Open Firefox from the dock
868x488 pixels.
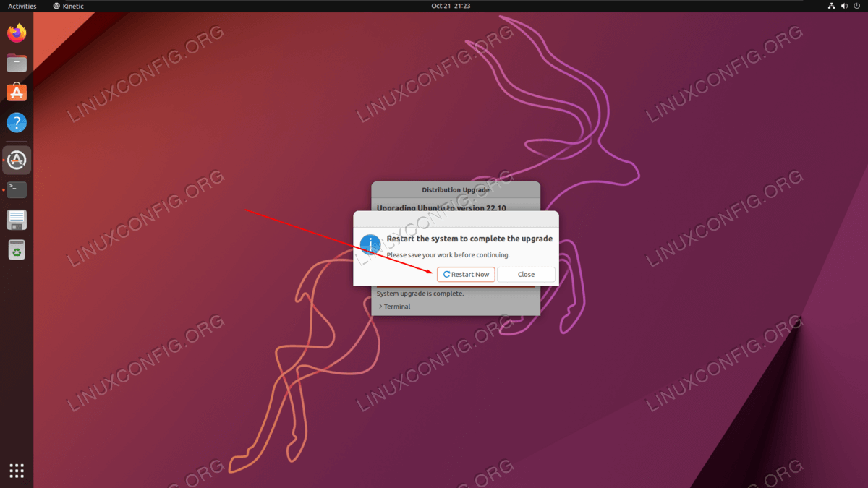point(17,33)
